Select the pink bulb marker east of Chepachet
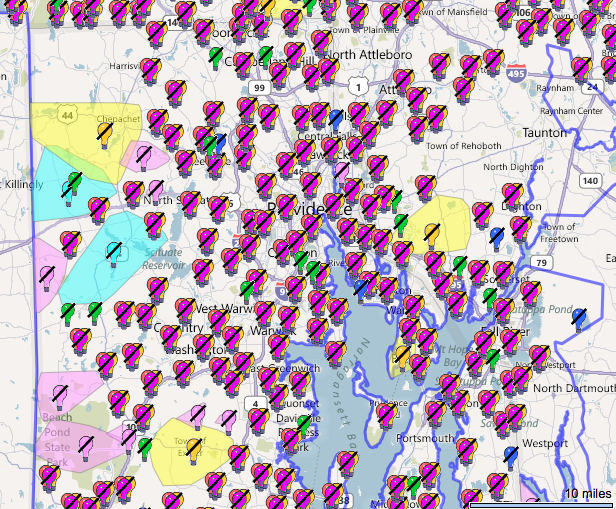 [143, 157]
